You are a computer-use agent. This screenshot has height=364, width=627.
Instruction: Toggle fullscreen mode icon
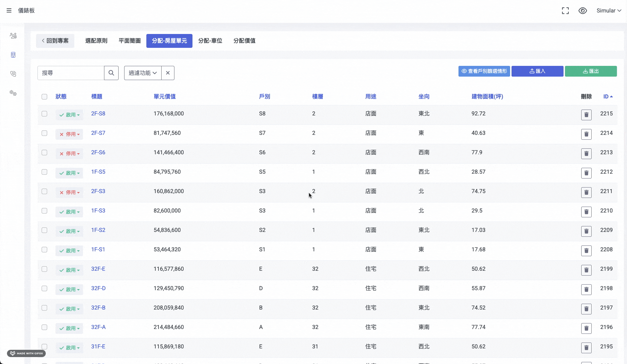tap(565, 11)
